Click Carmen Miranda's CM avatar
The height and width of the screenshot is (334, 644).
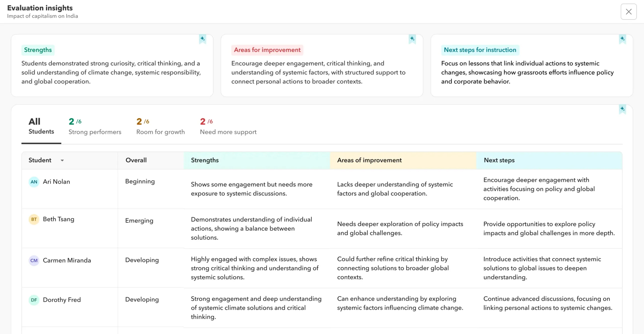click(x=34, y=260)
